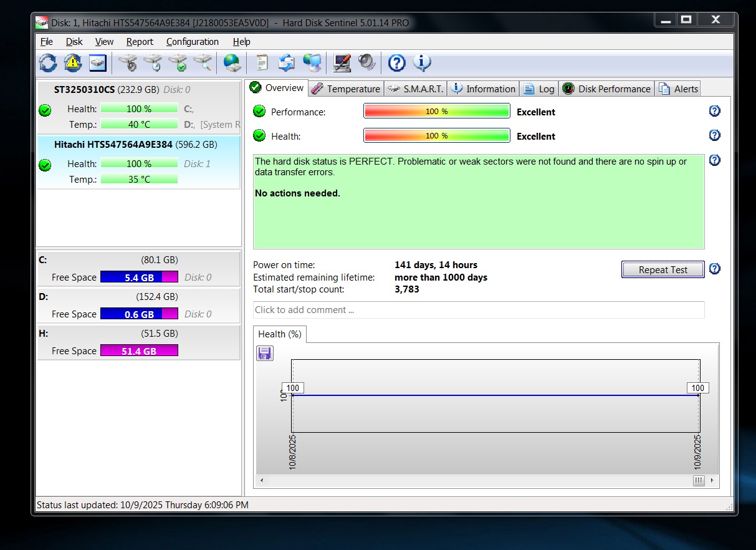Click the comment field to add comment
This screenshot has height=550, width=756.
(478, 310)
